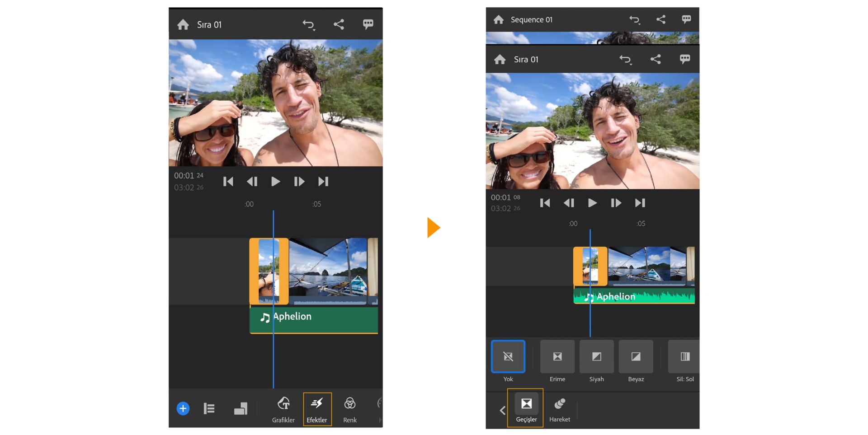
Task: Open the project panel list icon beside the plus
Action: click(x=209, y=408)
